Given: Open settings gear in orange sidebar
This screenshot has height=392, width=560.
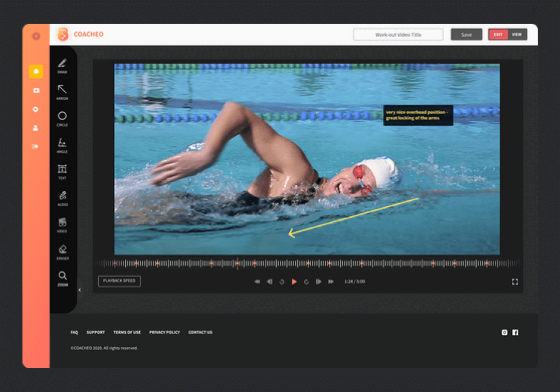Looking at the screenshot, I should click(x=36, y=109).
